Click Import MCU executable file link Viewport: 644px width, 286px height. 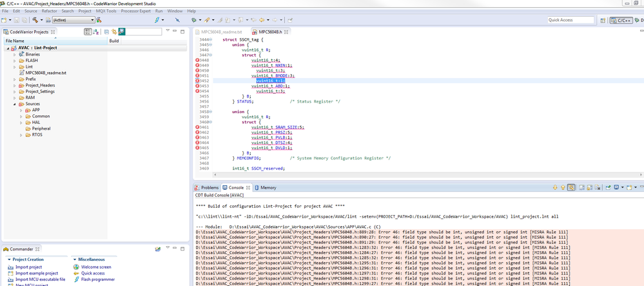pyautogui.click(x=40, y=280)
